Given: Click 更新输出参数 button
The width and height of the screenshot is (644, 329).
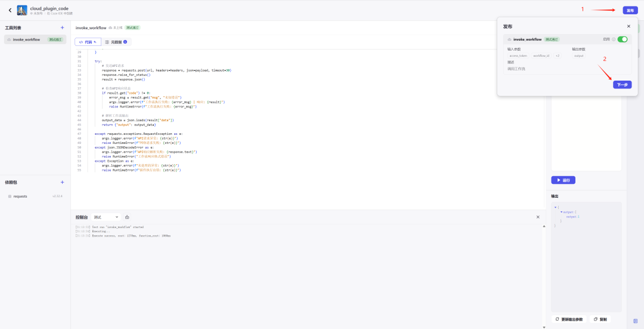Looking at the screenshot, I should tap(569, 319).
